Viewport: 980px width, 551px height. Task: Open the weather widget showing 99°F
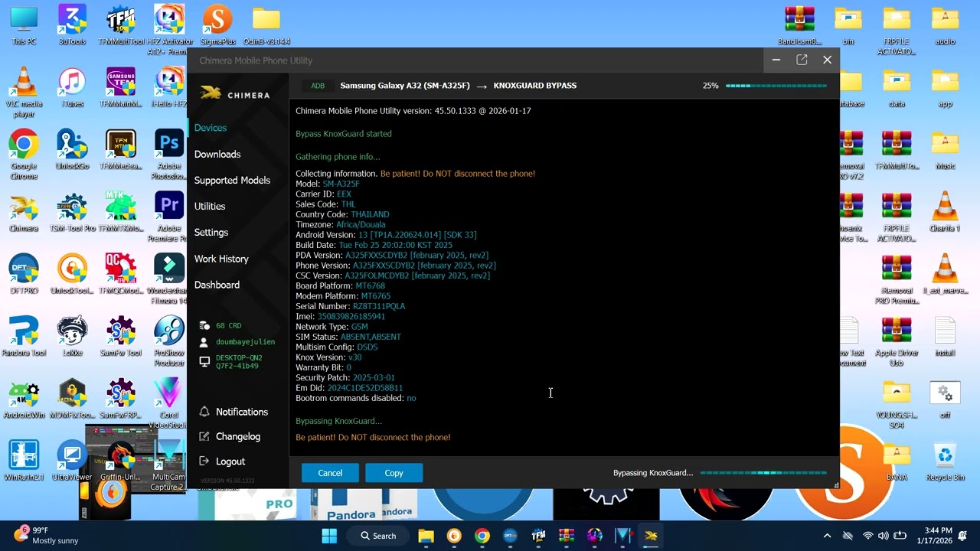click(x=46, y=535)
